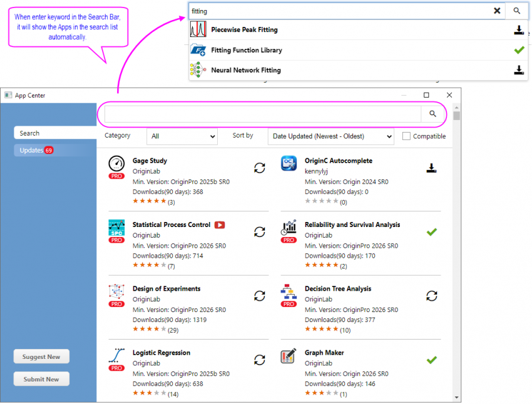Screen dimensions: 532x404
Task: Click the Decision Tree Analysis star rating
Action: coord(321,329)
